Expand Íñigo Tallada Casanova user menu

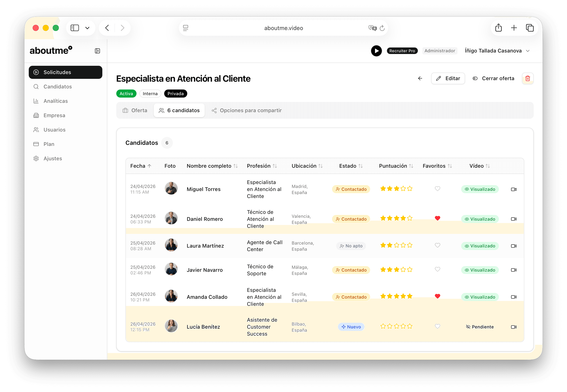tap(497, 51)
